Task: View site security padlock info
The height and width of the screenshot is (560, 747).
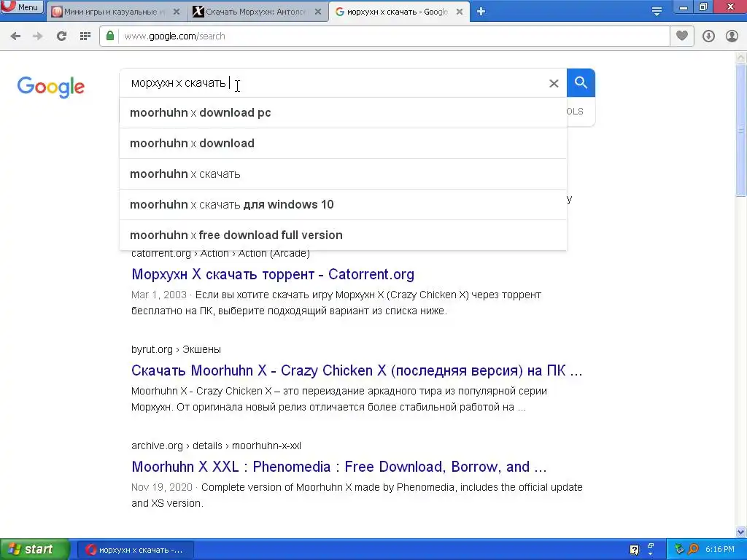Action: coord(110,36)
